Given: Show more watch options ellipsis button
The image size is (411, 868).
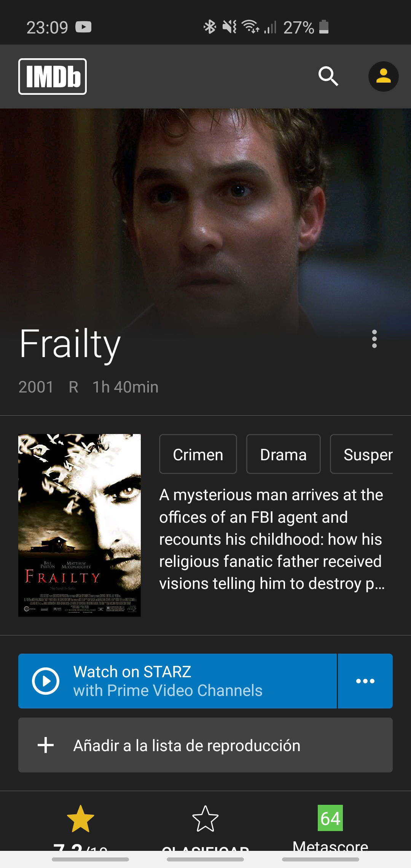Looking at the screenshot, I should click(365, 681).
